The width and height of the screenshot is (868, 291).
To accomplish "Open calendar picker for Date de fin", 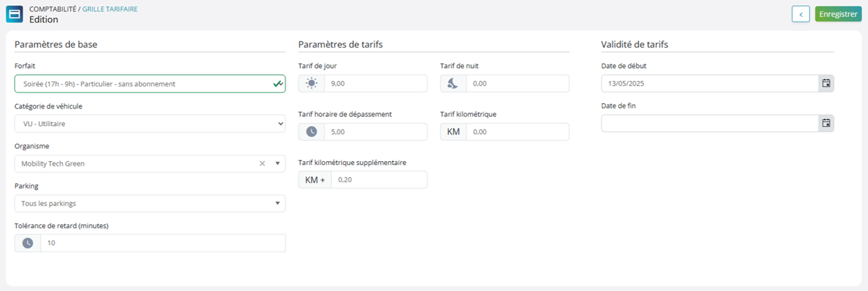I will [826, 124].
